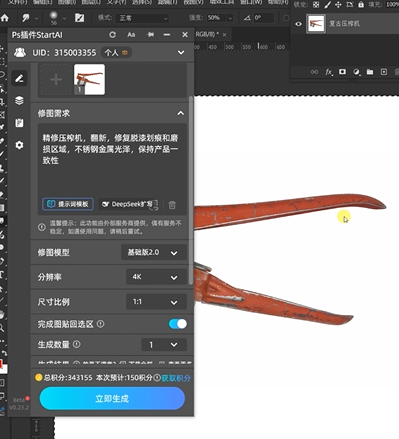Click the link layers icon in Layers panel
Image resolution: width=399 pixels, height=439 pixels.
314,72
